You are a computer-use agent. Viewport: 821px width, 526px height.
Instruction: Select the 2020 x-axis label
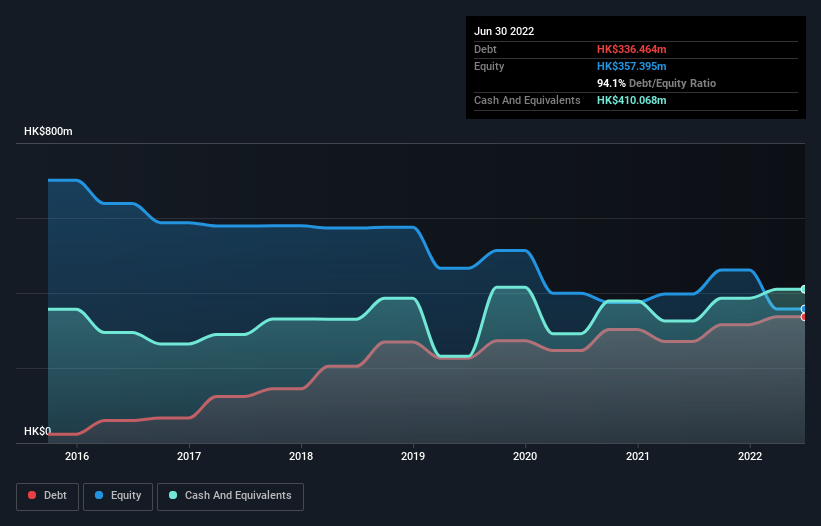(x=525, y=456)
